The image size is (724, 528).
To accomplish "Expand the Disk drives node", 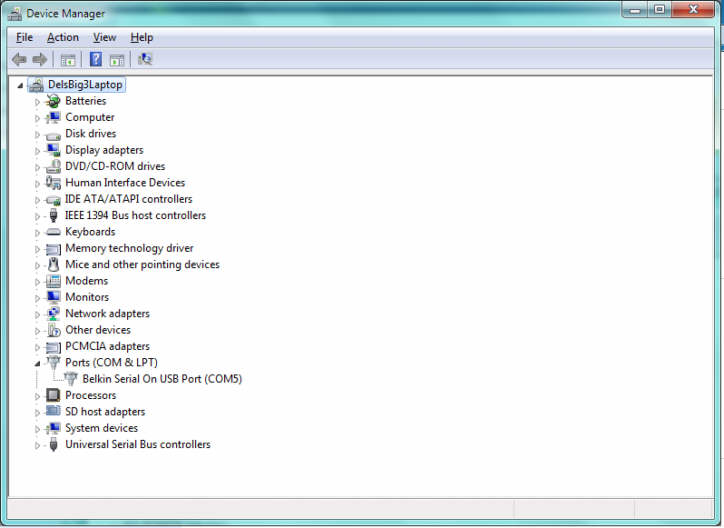I will (x=37, y=134).
